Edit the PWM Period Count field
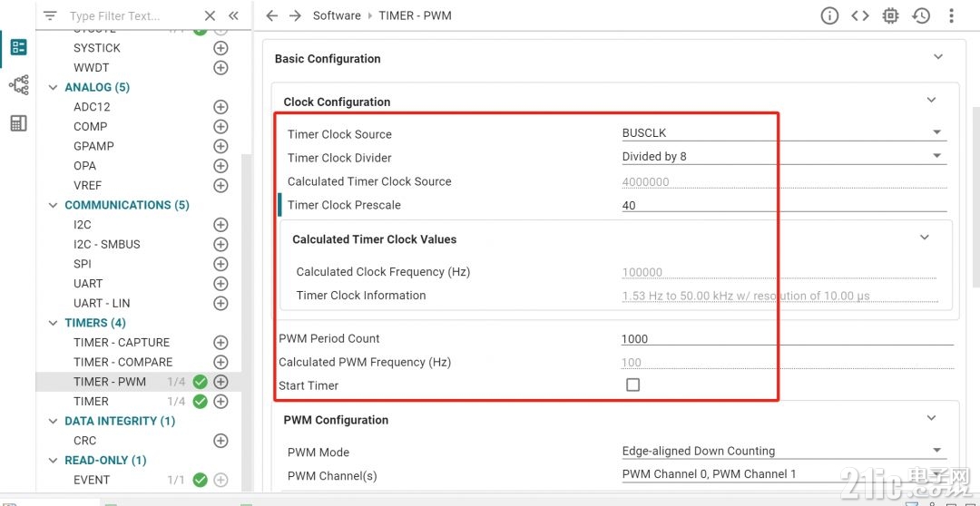The width and height of the screenshot is (980, 506). coord(788,338)
